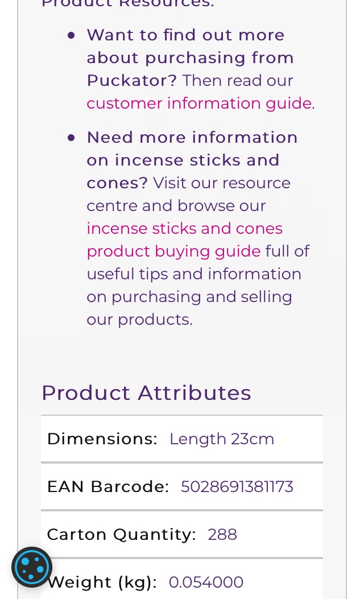Click the bold 'purchasing from Puckator?' question
The height and width of the screenshot is (599, 364).
click(190, 58)
